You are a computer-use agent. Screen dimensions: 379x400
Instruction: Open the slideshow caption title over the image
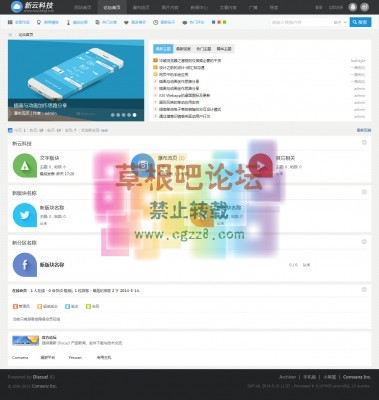40,105
